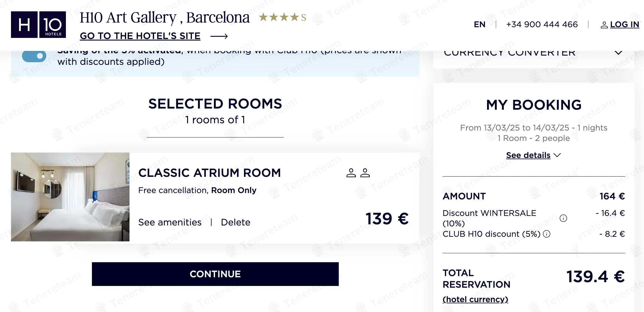Click the first guest person icon
This screenshot has width=644, height=312.
coord(351,173)
